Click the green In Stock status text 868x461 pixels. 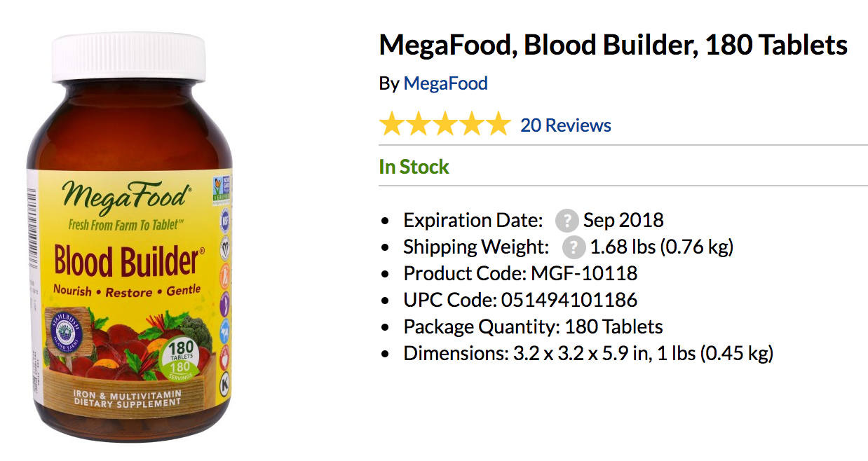point(414,167)
